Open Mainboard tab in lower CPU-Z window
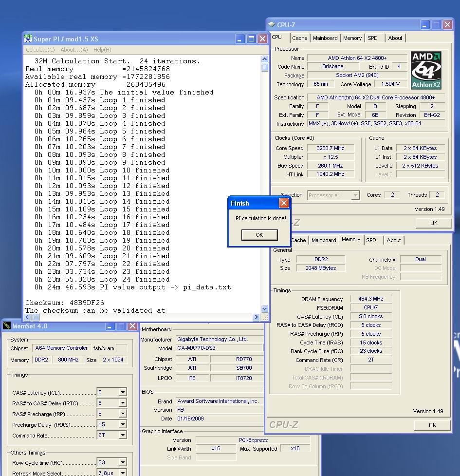 click(x=324, y=240)
